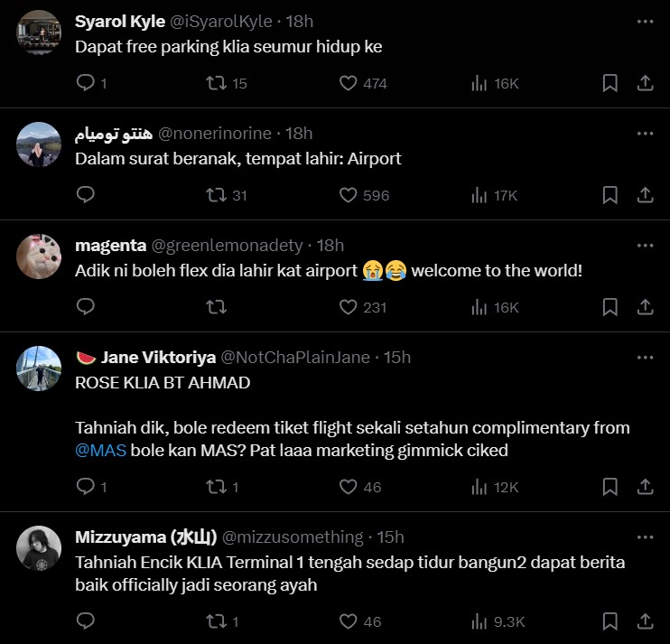Screen dimensions: 670x644
Task: Bookmark magenta's tweet
Action: click(x=610, y=307)
